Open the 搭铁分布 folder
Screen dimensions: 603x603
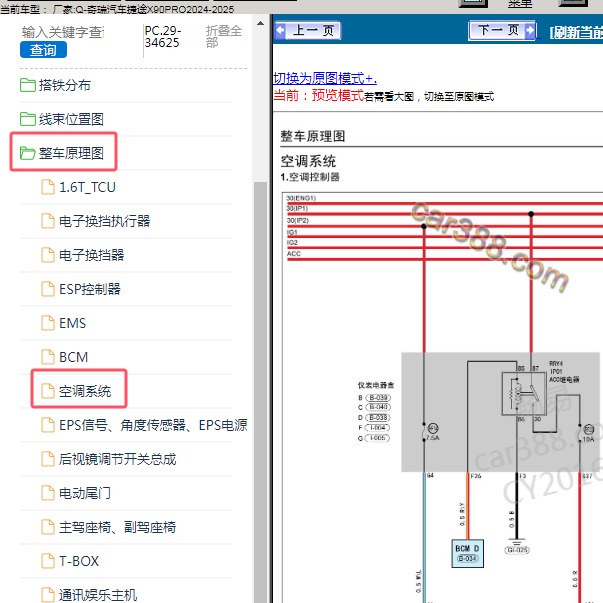64,85
